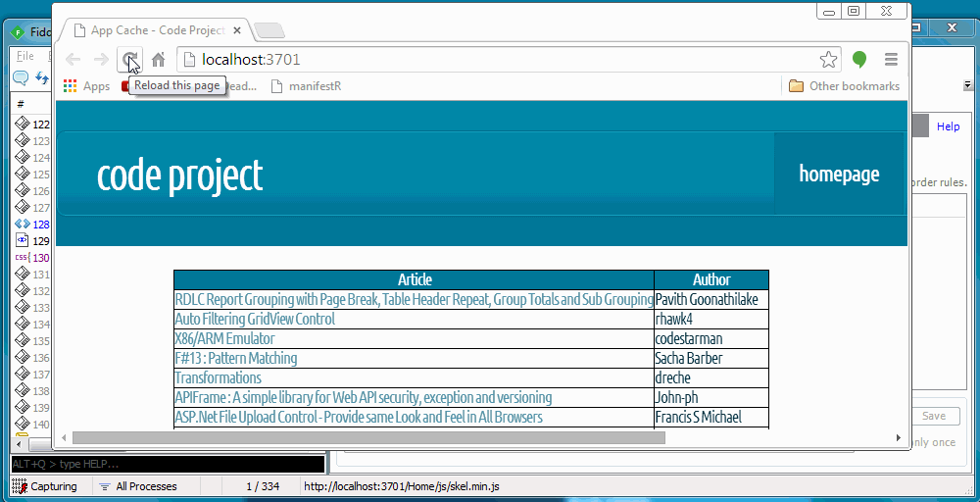
Task: Open the APIFrame Web API security article
Action: coord(364,398)
